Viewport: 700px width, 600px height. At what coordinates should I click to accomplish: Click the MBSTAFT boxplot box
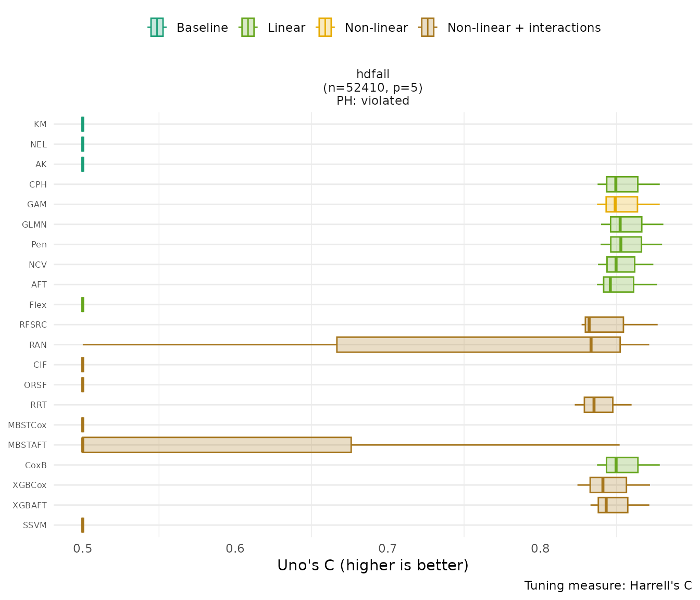pos(217,445)
